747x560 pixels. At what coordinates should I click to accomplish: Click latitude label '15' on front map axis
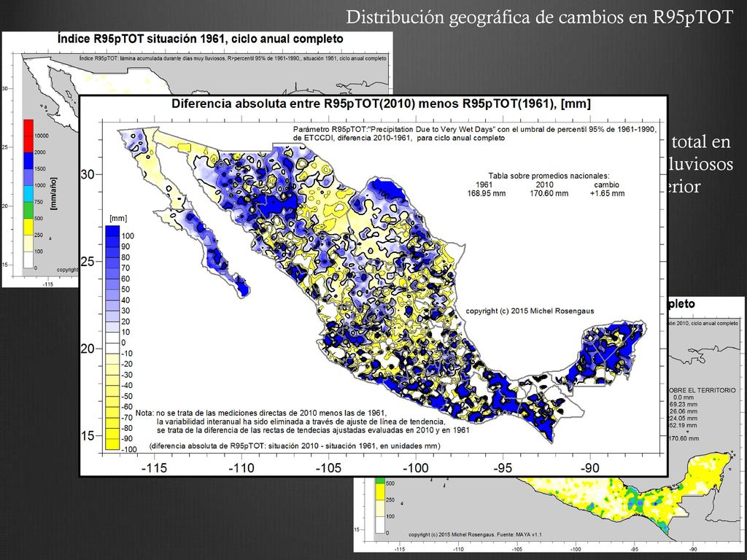[88, 436]
